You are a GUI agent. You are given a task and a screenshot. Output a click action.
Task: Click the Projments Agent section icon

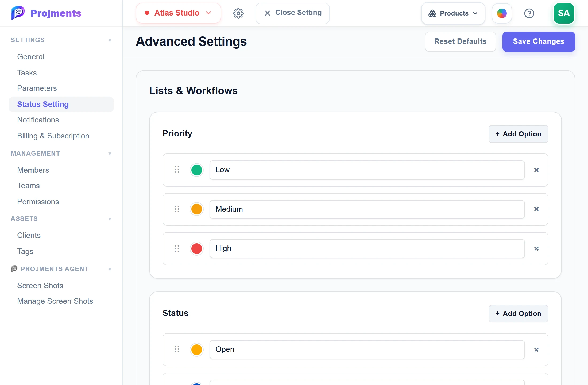tap(14, 269)
